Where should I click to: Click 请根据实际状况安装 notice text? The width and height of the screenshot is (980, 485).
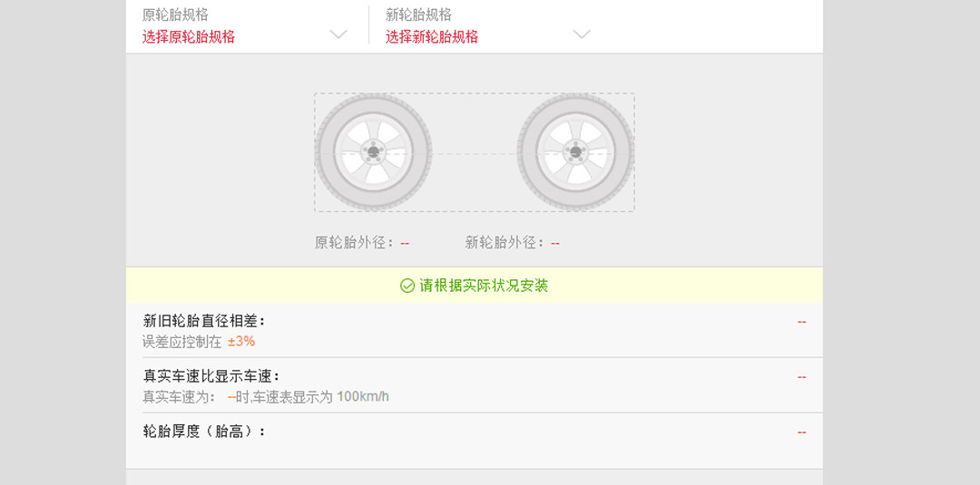484,286
